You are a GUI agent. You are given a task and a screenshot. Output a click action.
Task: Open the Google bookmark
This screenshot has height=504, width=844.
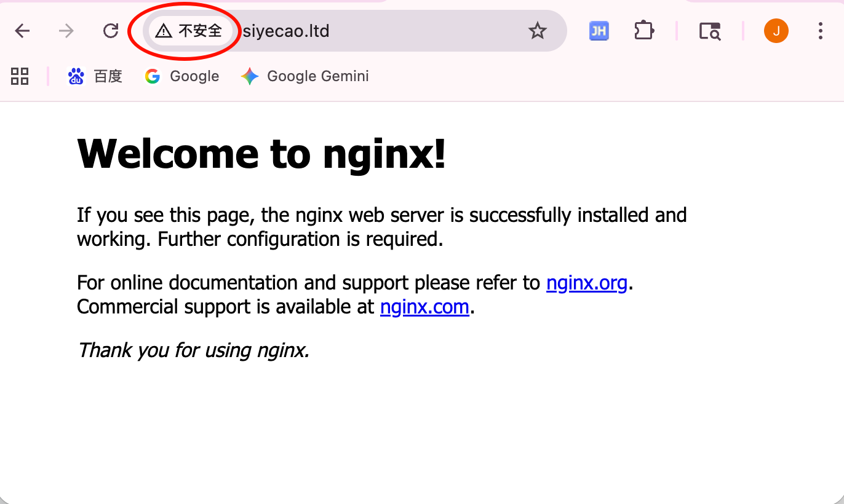(182, 76)
